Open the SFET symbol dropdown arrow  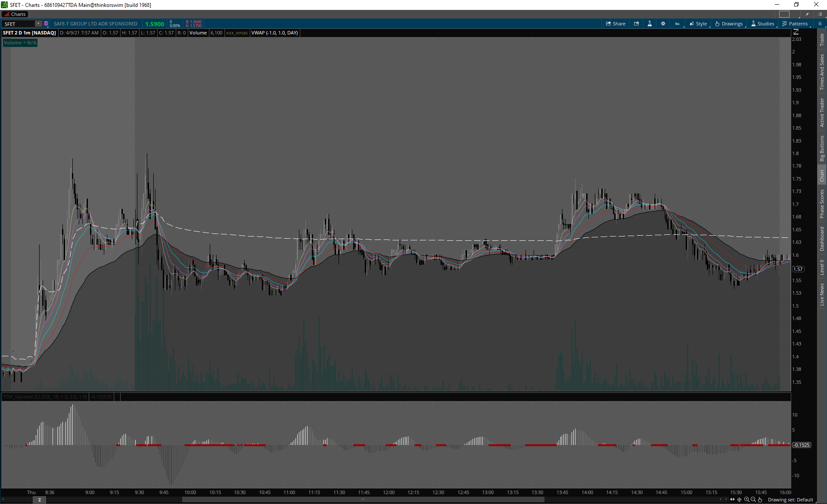(38, 24)
